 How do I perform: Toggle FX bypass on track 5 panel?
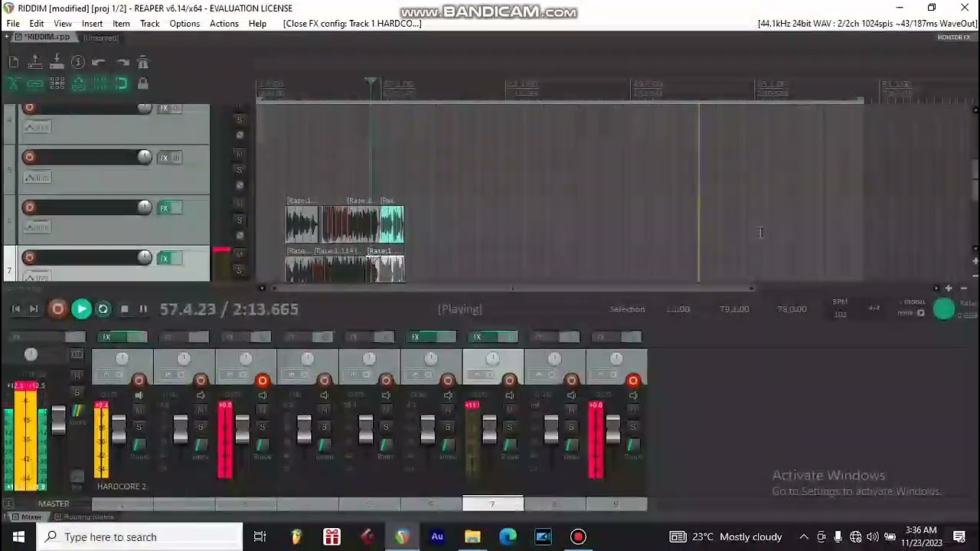[176, 158]
